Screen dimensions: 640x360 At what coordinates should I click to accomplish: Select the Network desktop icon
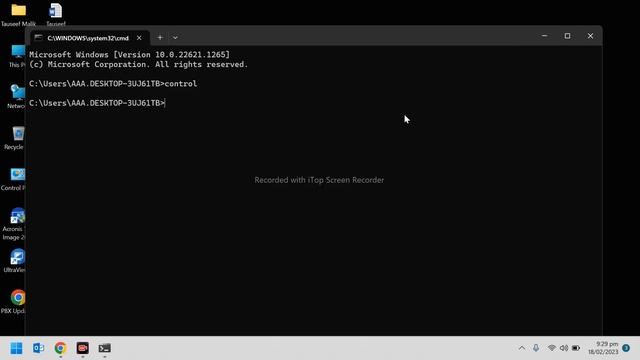pos(16,97)
